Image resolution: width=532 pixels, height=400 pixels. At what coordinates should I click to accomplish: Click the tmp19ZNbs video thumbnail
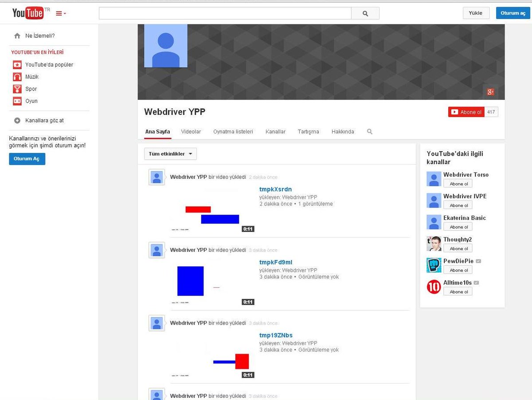coord(213,356)
